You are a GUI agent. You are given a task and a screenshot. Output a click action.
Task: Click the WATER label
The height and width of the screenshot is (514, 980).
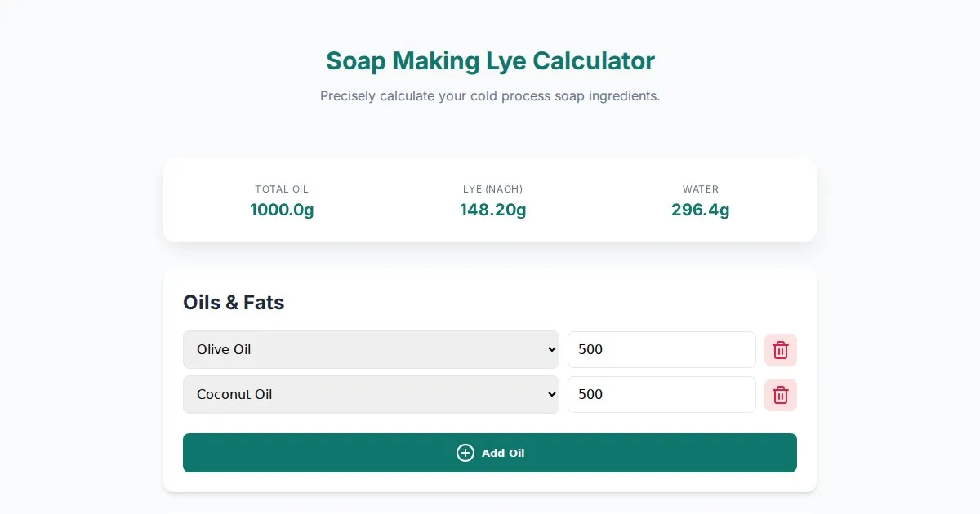pyautogui.click(x=700, y=189)
